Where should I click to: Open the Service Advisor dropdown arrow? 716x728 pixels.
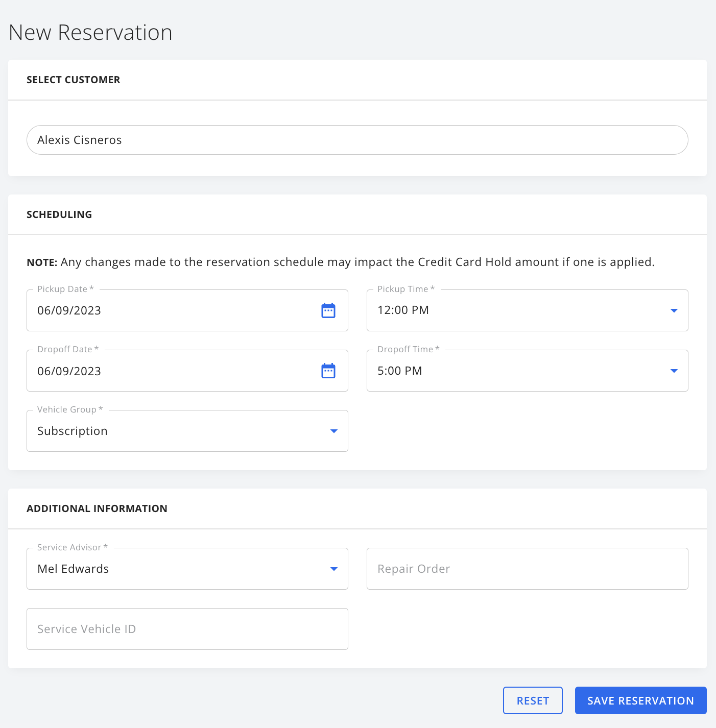coord(334,569)
